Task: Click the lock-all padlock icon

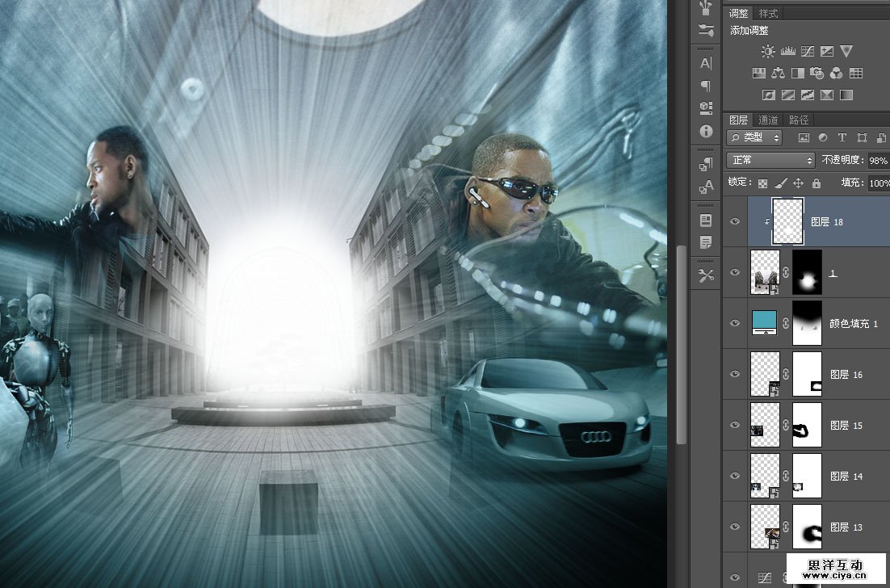Action: click(x=816, y=183)
